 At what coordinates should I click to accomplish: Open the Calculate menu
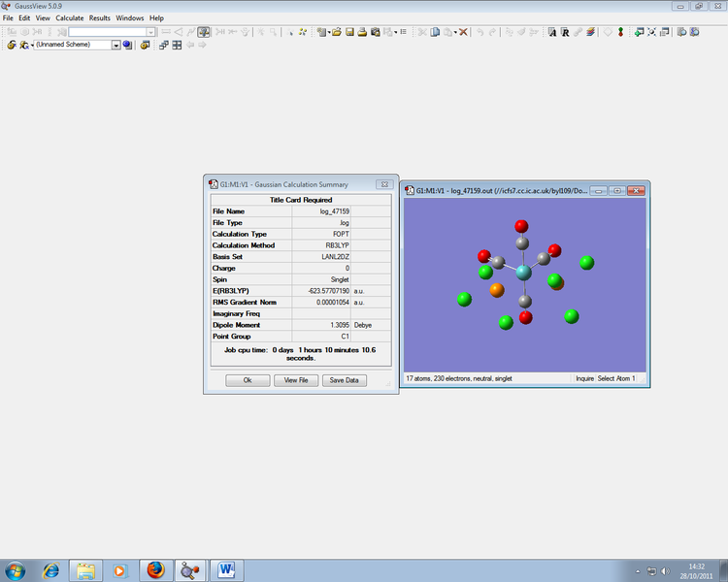click(70, 18)
